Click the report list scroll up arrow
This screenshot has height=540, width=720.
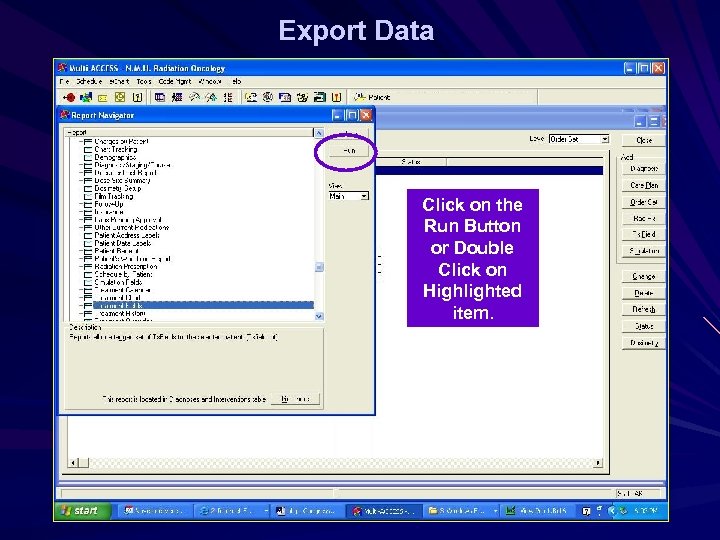click(x=319, y=133)
